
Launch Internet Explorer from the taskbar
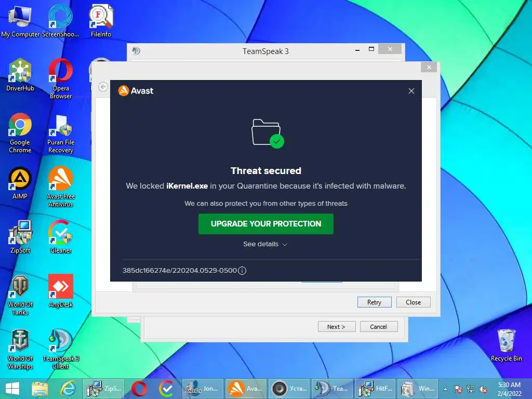coord(68,389)
